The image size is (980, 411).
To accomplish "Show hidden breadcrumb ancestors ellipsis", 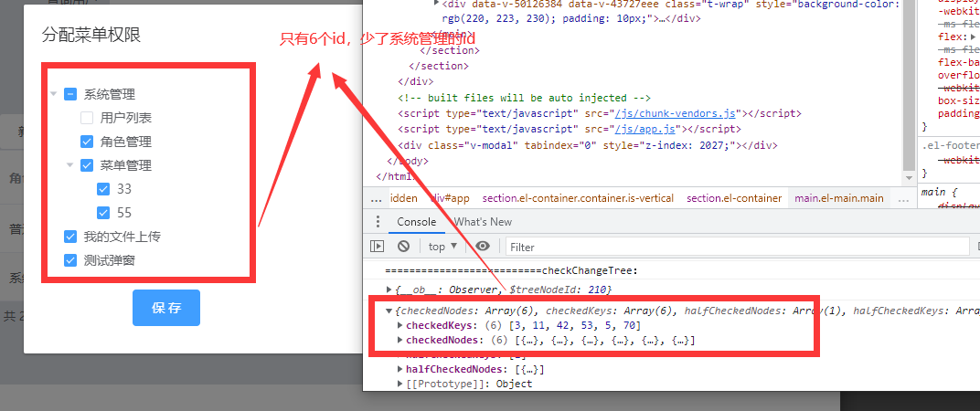I will pos(377,198).
